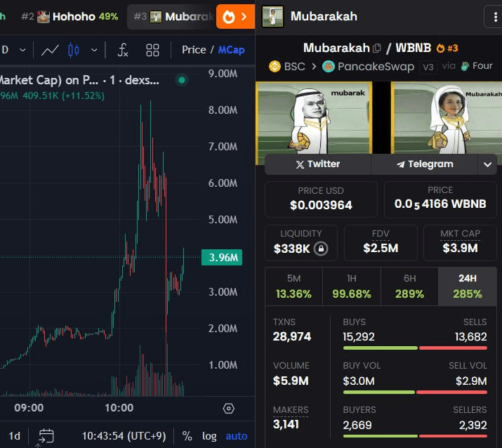Click the 0.0₅4166 WBNB price box
The width and height of the screenshot is (502, 448).
[x=440, y=199]
